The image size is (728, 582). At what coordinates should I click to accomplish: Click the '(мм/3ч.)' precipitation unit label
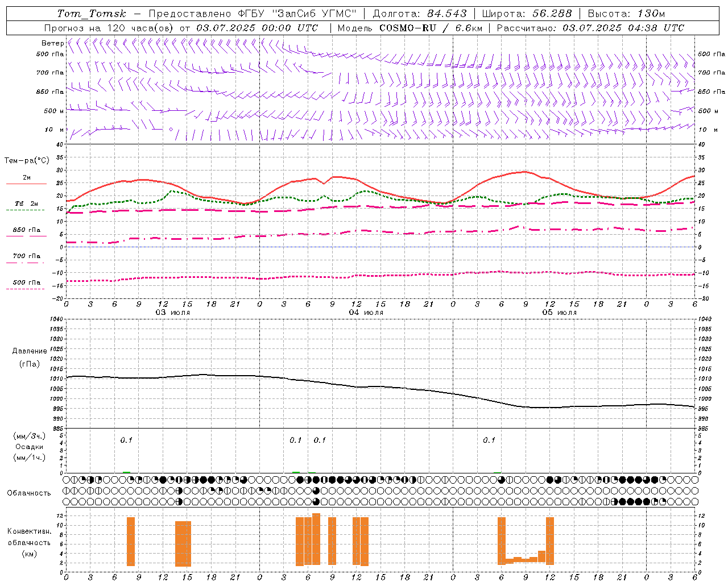[x=30, y=436]
